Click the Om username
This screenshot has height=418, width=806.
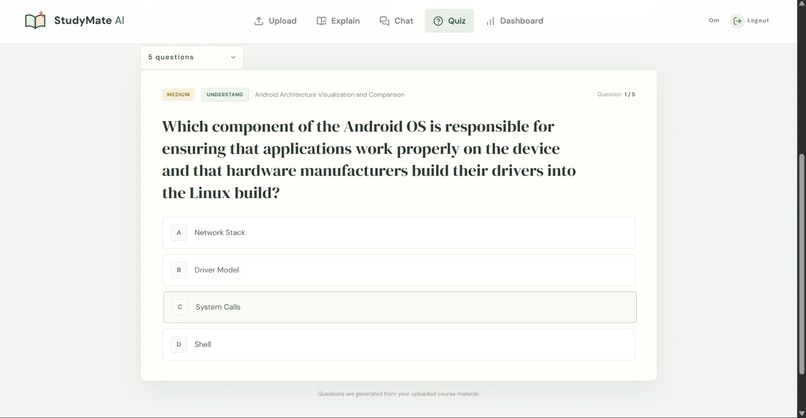click(714, 21)
